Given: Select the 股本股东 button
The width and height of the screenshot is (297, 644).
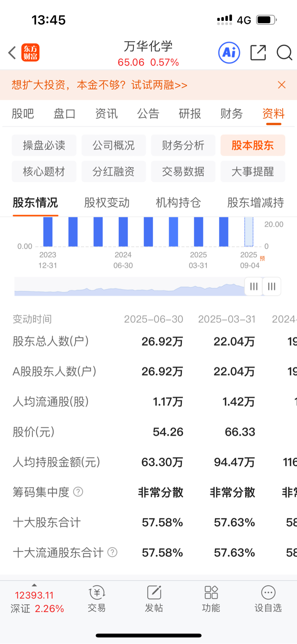Looking at the screenshot, I should [253, 145].
